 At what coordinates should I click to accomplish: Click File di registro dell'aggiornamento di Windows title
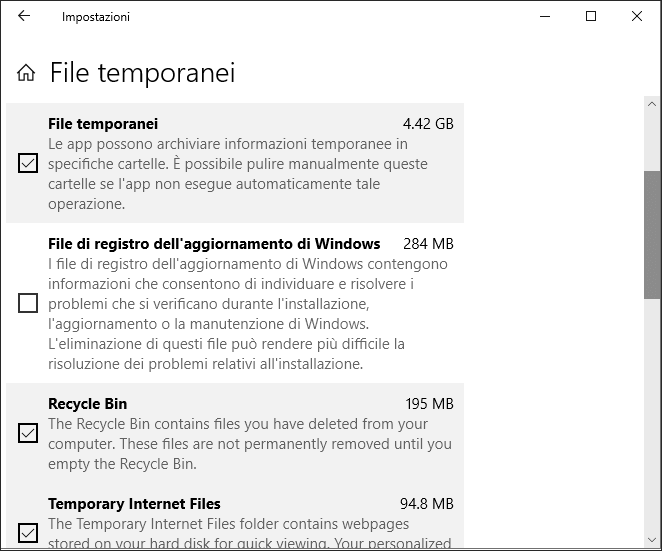point(214,244)
